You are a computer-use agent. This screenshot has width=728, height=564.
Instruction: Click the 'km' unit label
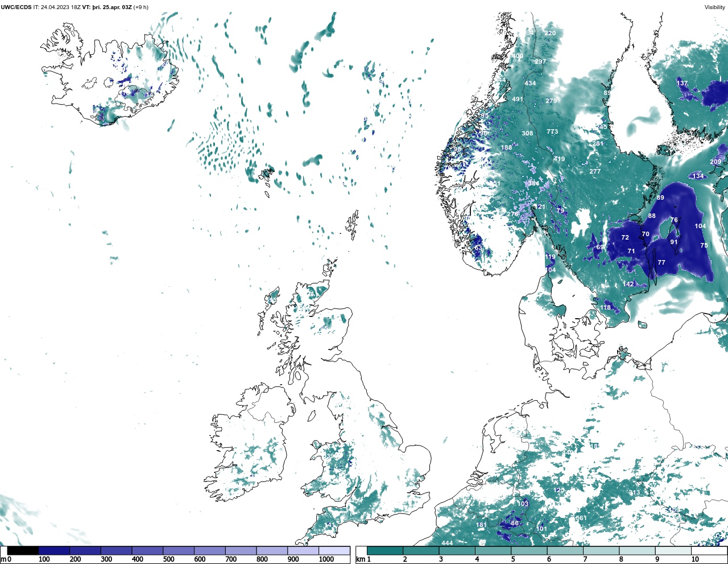point(361,559)
